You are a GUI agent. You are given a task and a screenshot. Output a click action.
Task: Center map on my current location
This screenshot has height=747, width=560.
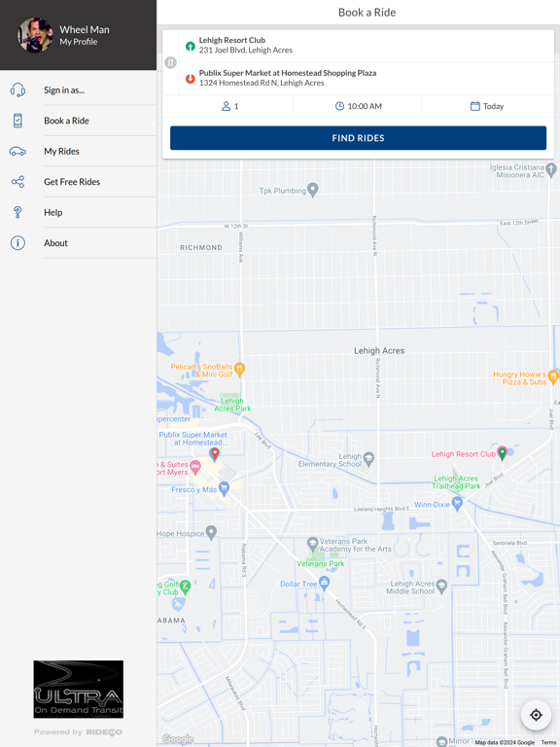(x=536, y=715)
